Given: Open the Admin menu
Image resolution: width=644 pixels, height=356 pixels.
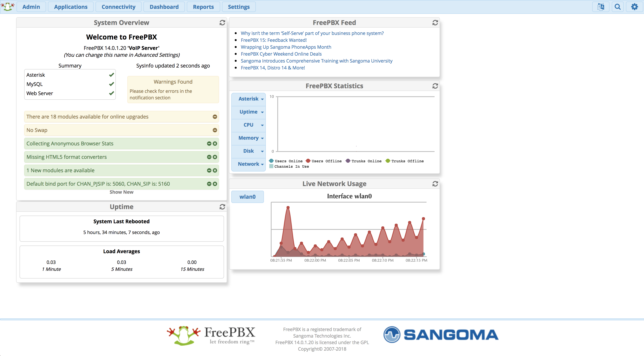Looking at the screenshot, I should pos(31,7).
